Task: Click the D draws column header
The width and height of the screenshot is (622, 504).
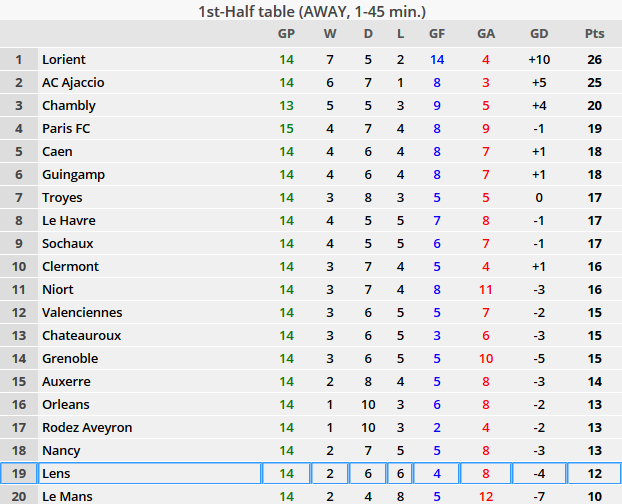Action: click(368, 34)
